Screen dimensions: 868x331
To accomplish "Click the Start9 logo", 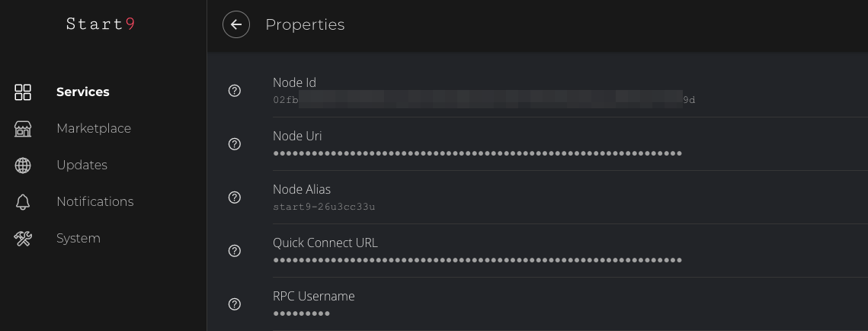I will pyautogui.click(x=101, y=24).
